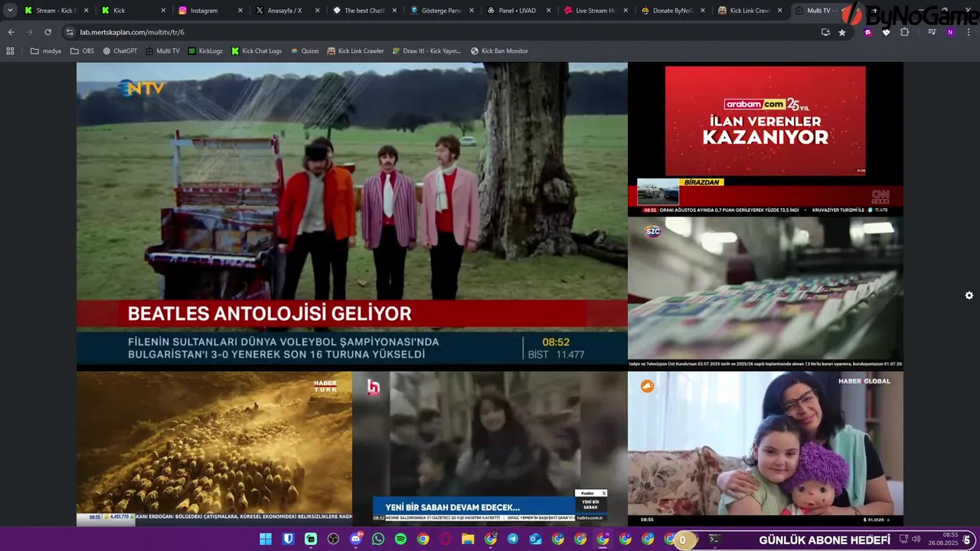Select the Habertürk sheep herd stream
The height and width of the screenshot is (551, 980).
click(214, 448)
